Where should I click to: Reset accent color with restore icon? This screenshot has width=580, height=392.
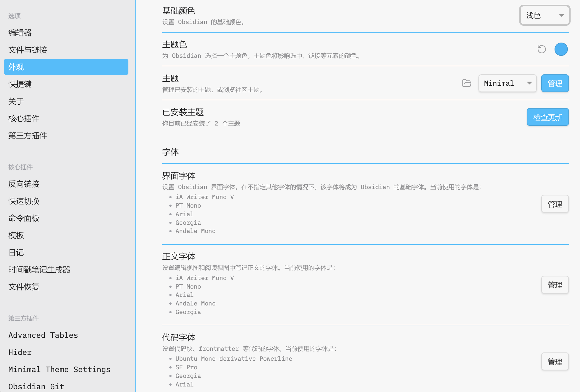[x=542, y=49]
